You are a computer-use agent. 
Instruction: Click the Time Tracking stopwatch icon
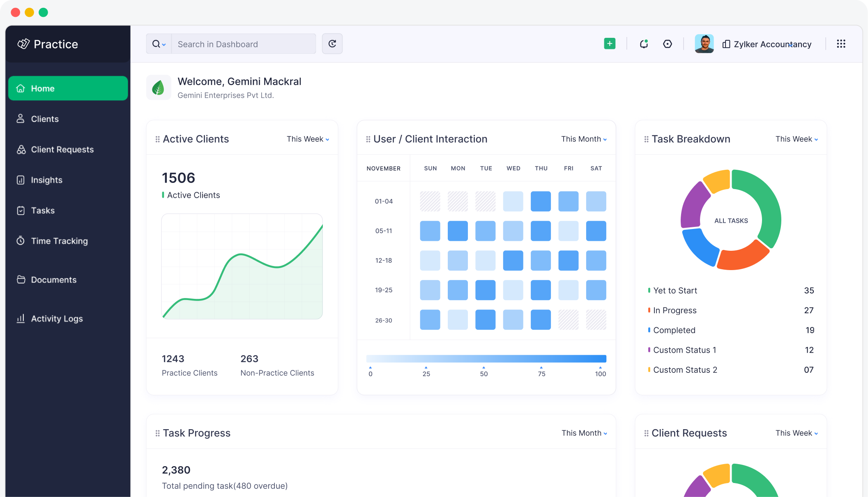(21, 240)
